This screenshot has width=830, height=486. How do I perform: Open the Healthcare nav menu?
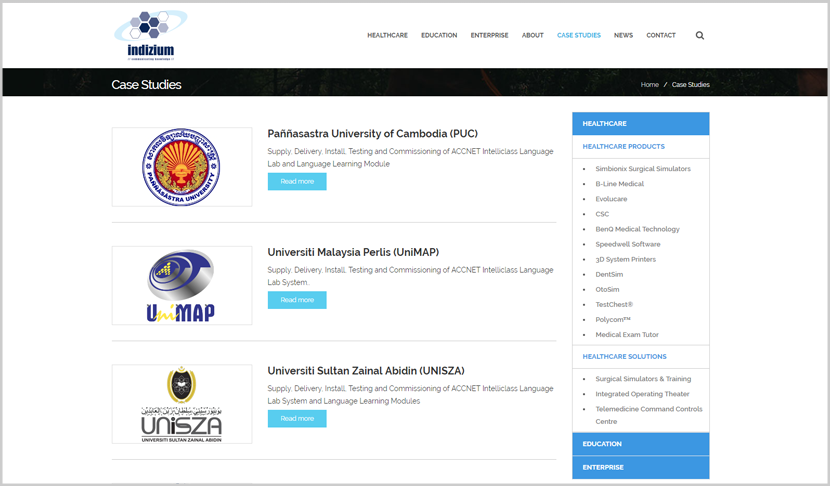pos(387,35)
